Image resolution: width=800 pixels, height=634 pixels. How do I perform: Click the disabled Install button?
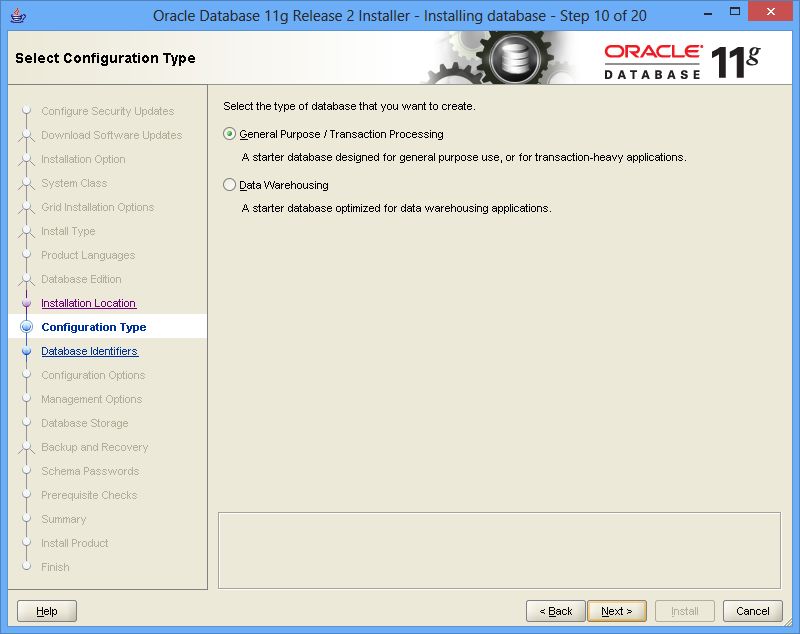(x=685, y=611)
